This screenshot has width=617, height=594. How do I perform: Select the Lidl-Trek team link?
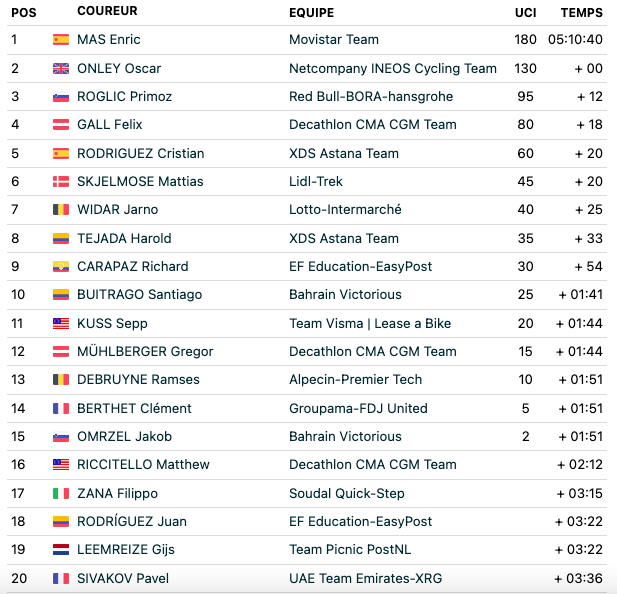coord(316,181)
